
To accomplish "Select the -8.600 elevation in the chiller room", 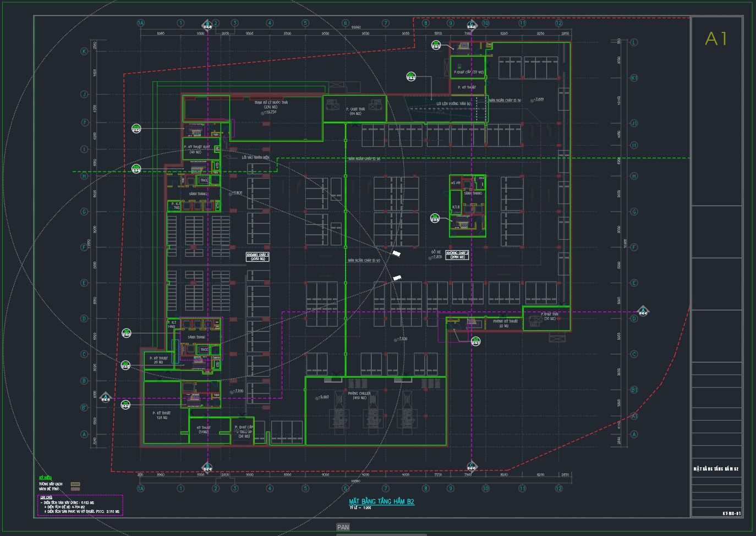I will pos(324,396).
